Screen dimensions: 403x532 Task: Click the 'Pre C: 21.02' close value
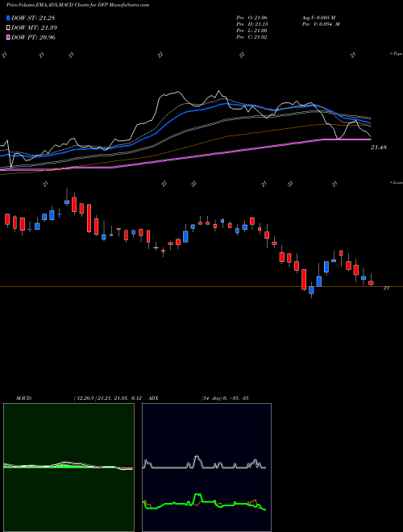tap(251, 37)
